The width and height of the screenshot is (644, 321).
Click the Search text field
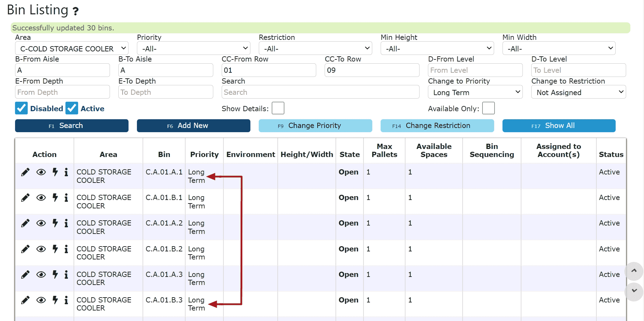tap(320, 92)
